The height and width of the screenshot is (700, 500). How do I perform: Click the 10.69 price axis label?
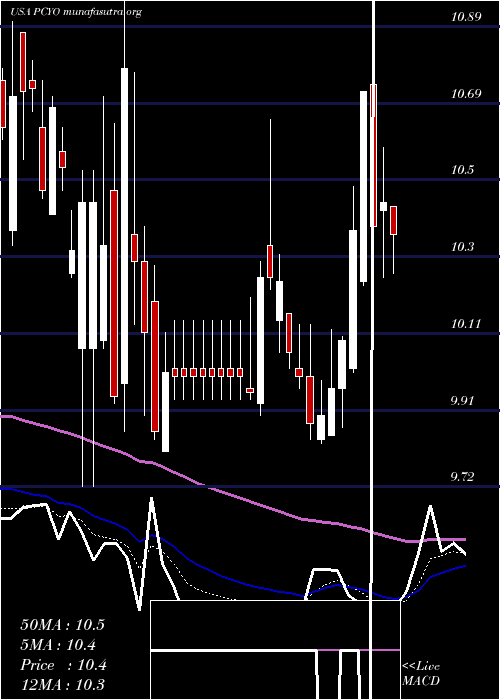pyautogui.click(x=466, y=94)
